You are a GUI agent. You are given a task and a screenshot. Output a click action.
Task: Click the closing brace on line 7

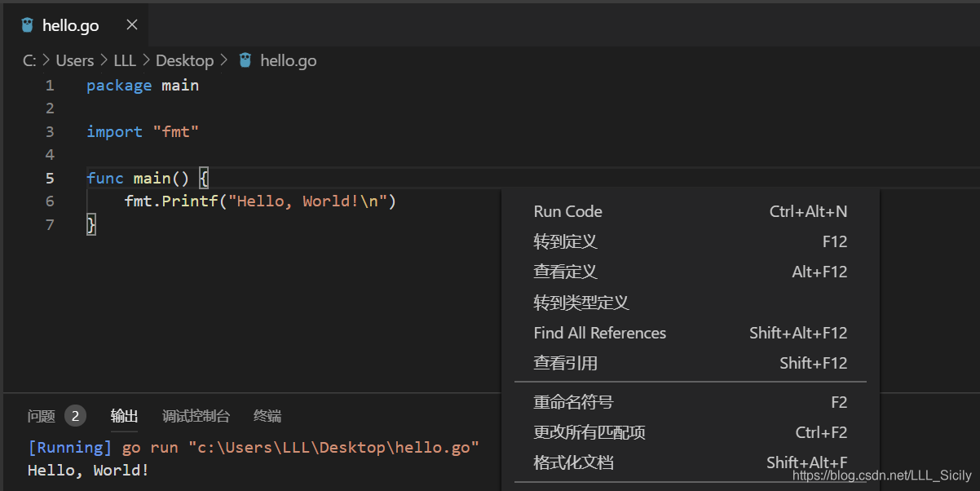(x=91, y=224)
